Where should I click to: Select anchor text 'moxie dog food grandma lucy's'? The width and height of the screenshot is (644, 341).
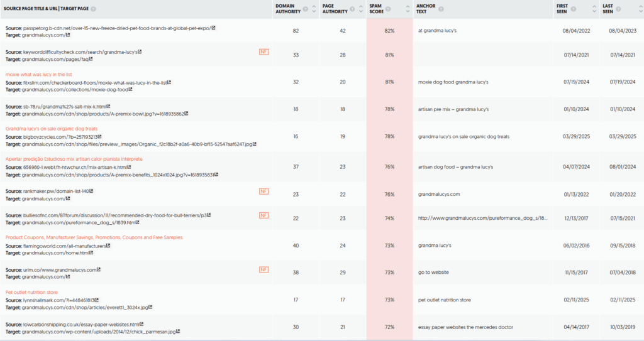coord(453,82)
